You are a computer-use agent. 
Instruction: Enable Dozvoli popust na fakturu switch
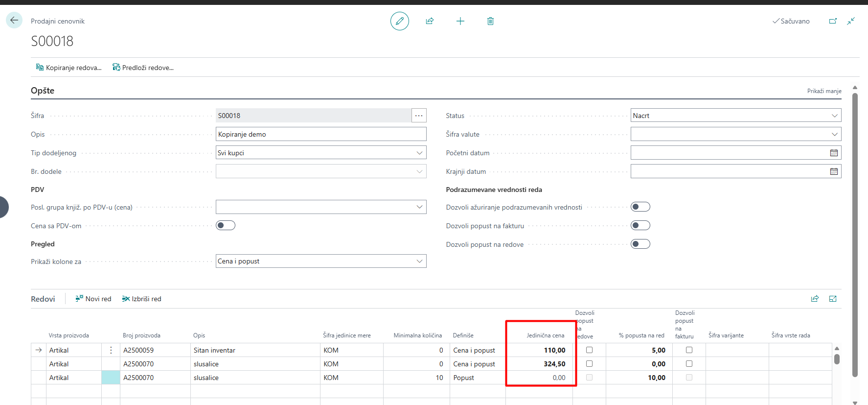click(640, 225)
